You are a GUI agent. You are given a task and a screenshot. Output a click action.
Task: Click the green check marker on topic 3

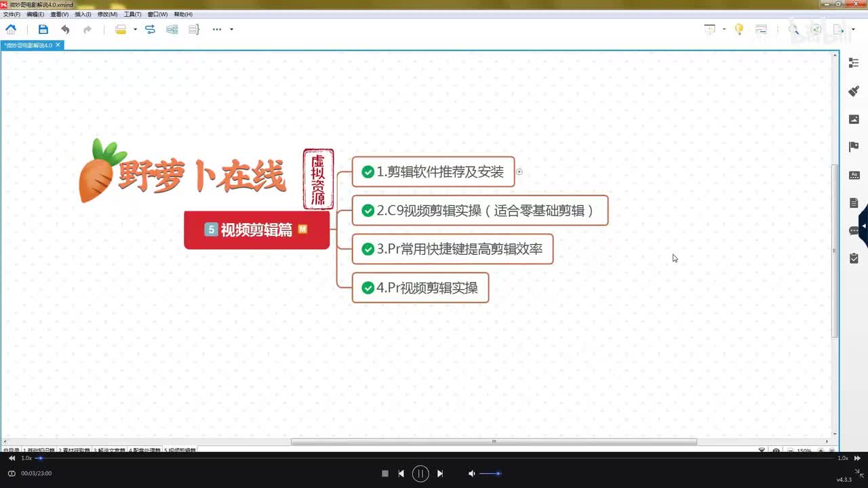point(368,249)
